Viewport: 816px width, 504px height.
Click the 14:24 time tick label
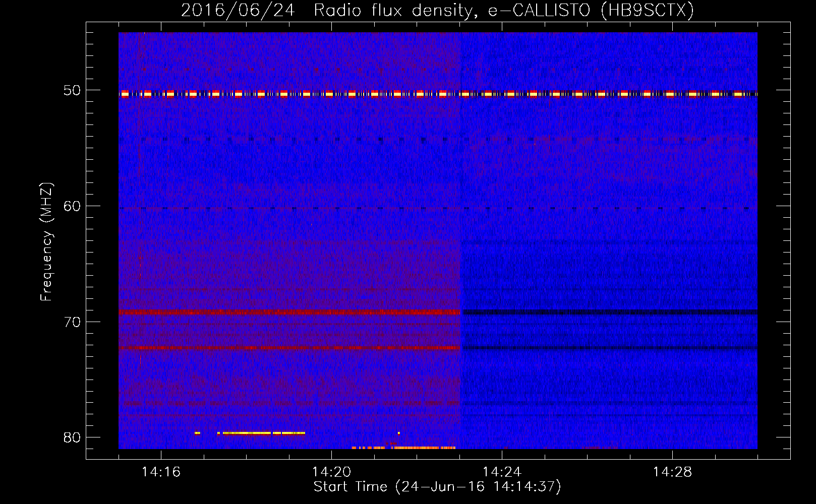point(502,472)
